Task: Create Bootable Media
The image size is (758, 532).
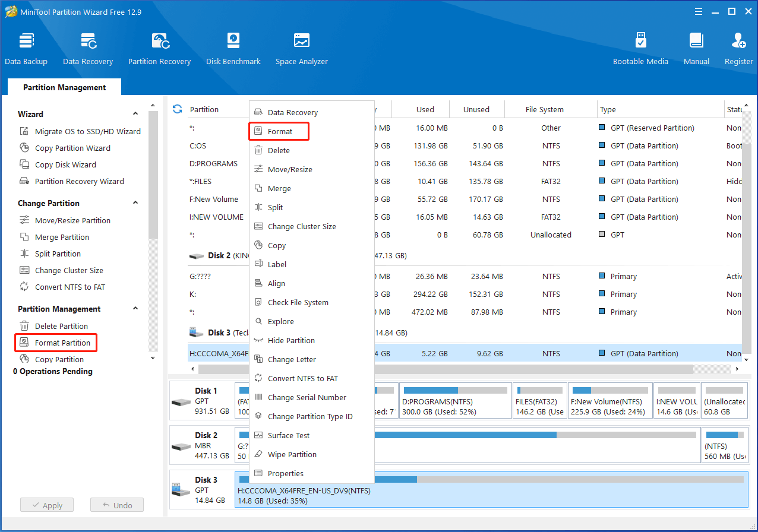Action: (x=640, y=49)
